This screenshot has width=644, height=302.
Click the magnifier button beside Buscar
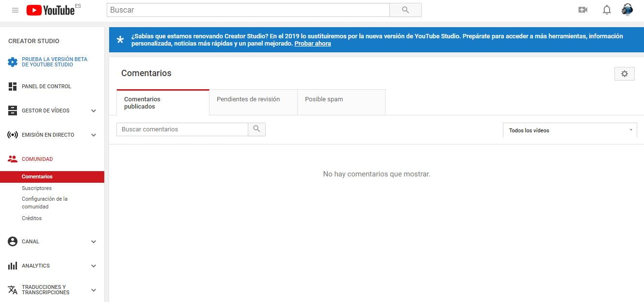click(x=405, y=10)
